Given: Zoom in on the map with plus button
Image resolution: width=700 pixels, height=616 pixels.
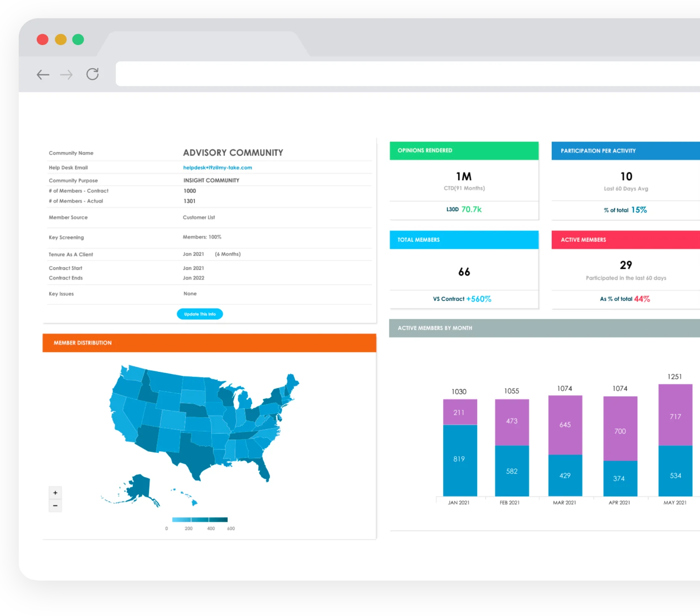Looking at the screenshot, I should (x=55, y=493).
